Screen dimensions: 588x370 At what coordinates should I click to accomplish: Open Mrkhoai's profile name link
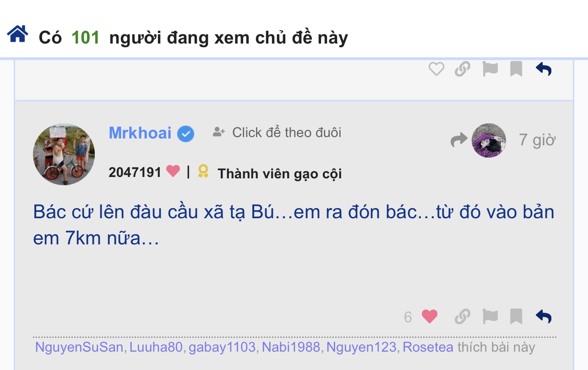pyautogui.click(x=140, y=133)
